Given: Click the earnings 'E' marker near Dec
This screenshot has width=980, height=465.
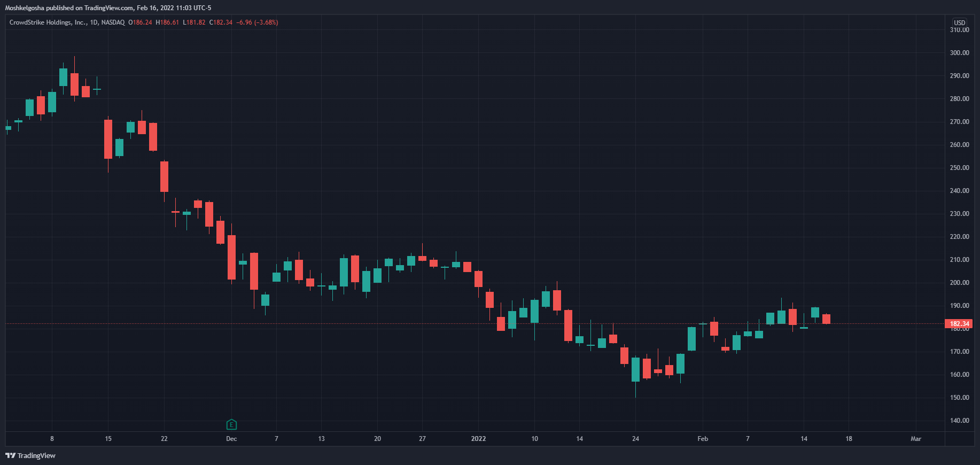Looking at the screenshot, I should tap(231, 425).
